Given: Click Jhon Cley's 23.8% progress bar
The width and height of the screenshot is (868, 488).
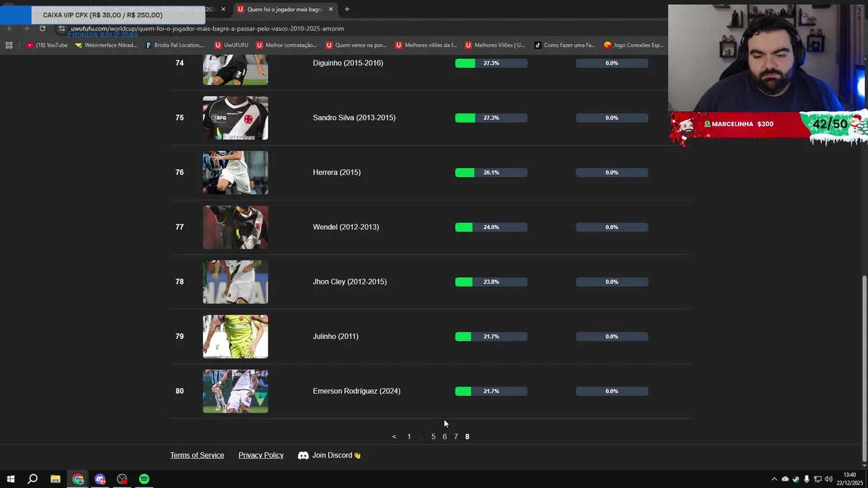Looking at the screenshot, I should click(x=491, y=282).
